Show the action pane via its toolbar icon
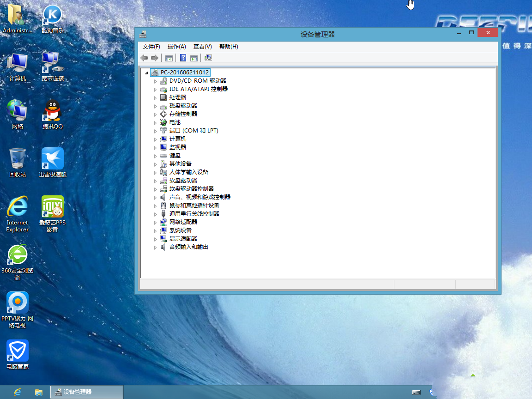The height and width of the screenshot is (399, 532). pyautogui.click(x=194, y=58)
